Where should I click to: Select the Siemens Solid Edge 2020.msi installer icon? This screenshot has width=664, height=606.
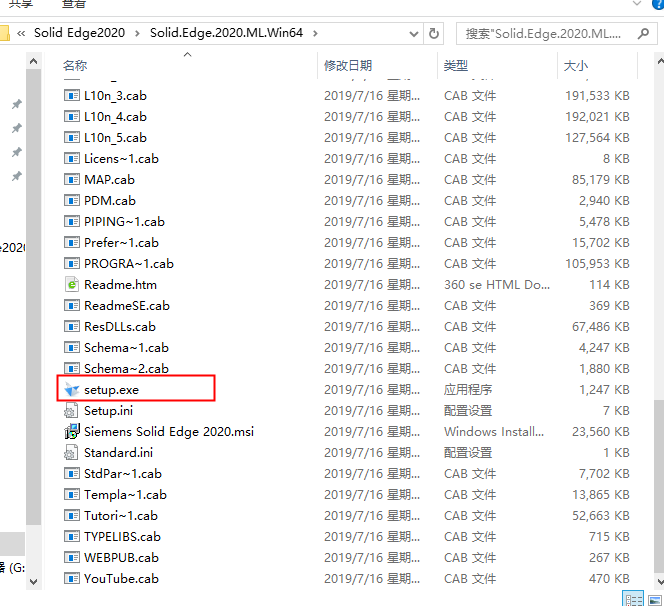72,432
